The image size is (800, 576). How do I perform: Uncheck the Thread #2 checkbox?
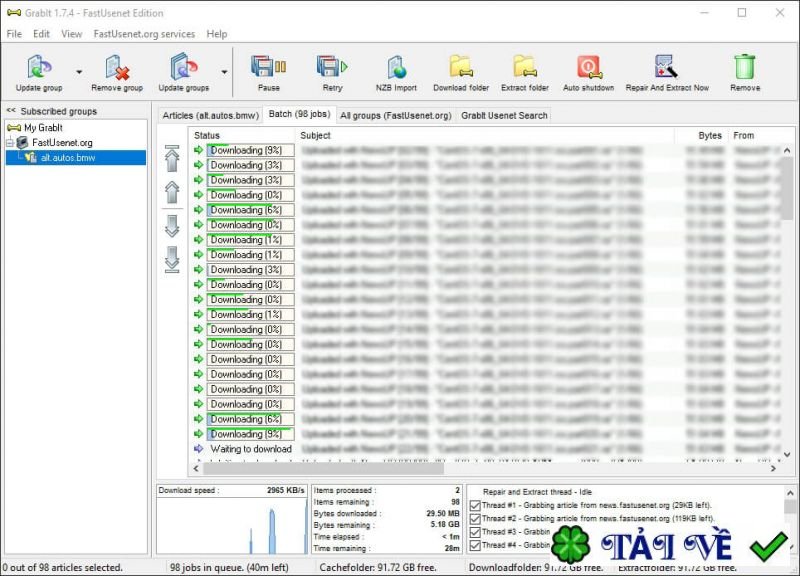[x=475, y=519]
